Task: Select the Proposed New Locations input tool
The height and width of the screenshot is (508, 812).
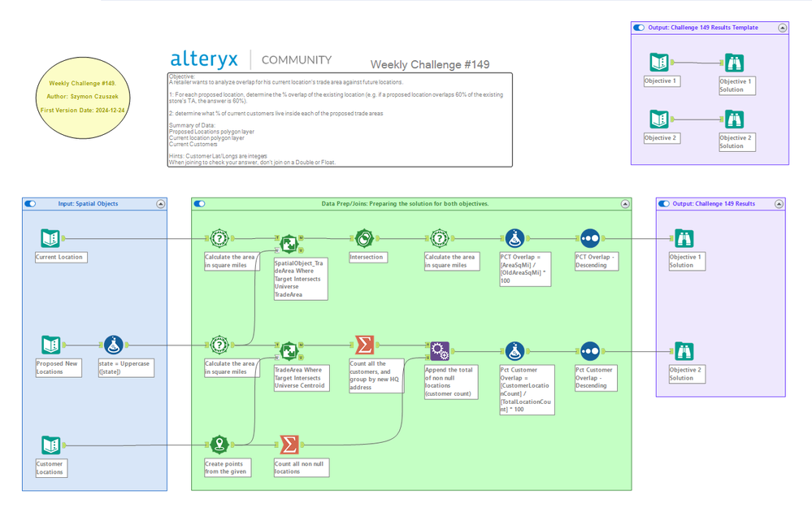Action: tap(50, 345)
